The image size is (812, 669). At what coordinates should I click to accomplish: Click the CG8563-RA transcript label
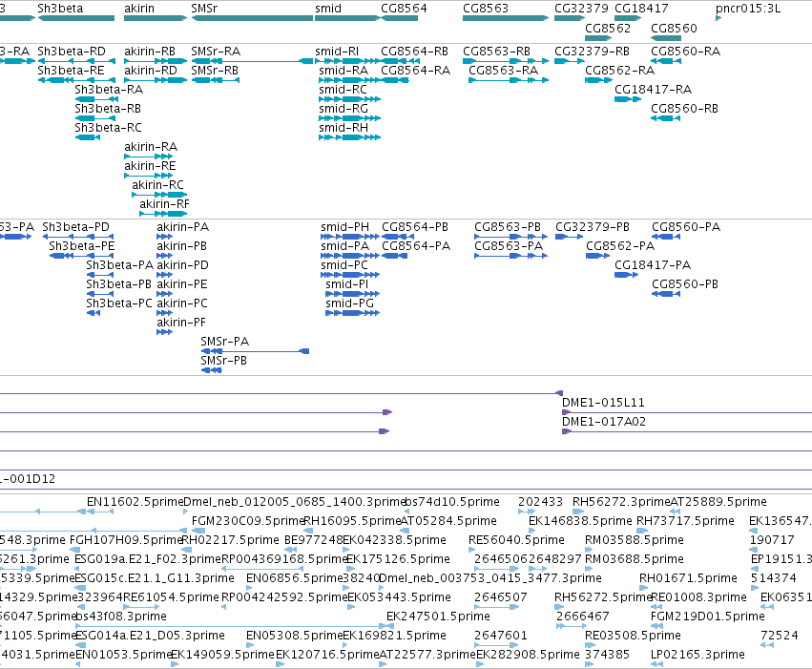point(504,70)
